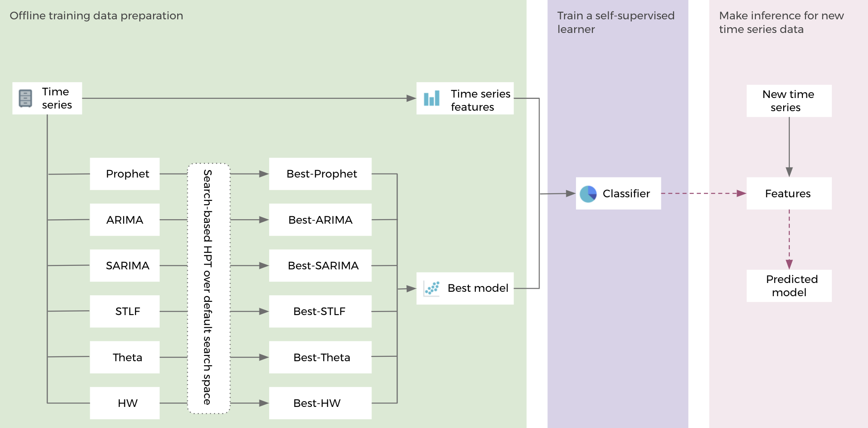Choose the STLF model box

coord(125,311)
